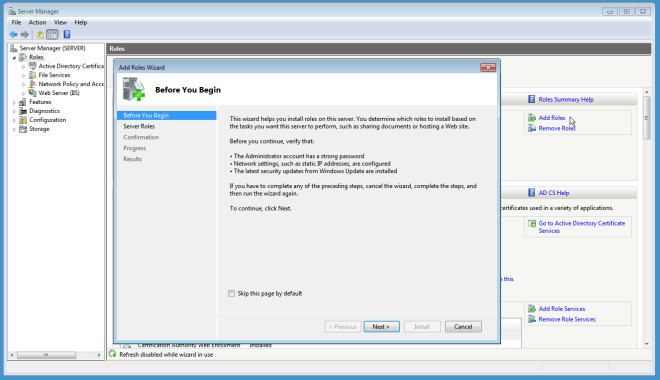Click the AD CS Help icon

(x=532, y=193)
